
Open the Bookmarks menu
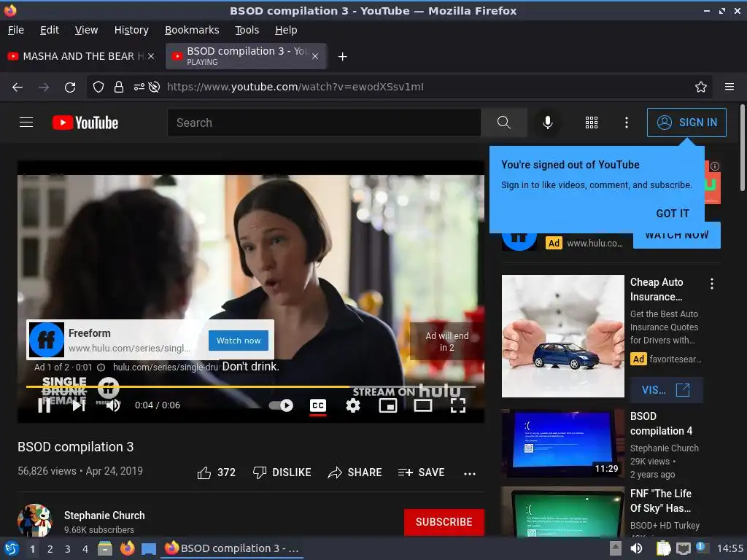coord(192,30)
